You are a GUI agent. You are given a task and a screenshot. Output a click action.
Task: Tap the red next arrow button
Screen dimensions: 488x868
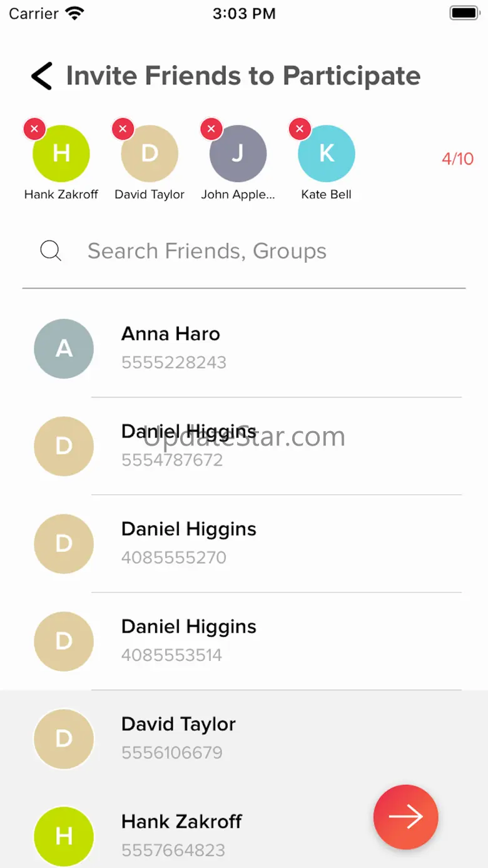tap(406, 817)
